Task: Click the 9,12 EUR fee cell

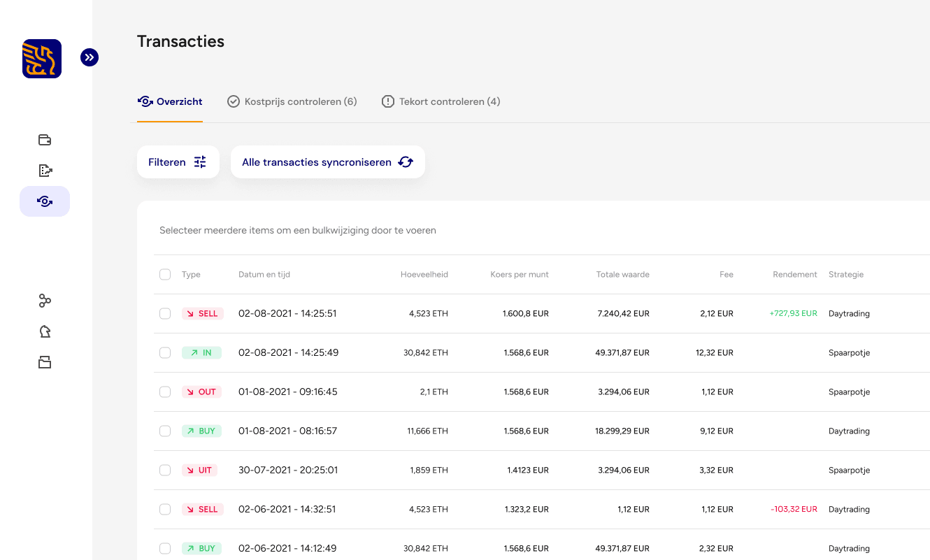Action: [x=717, y=431]
